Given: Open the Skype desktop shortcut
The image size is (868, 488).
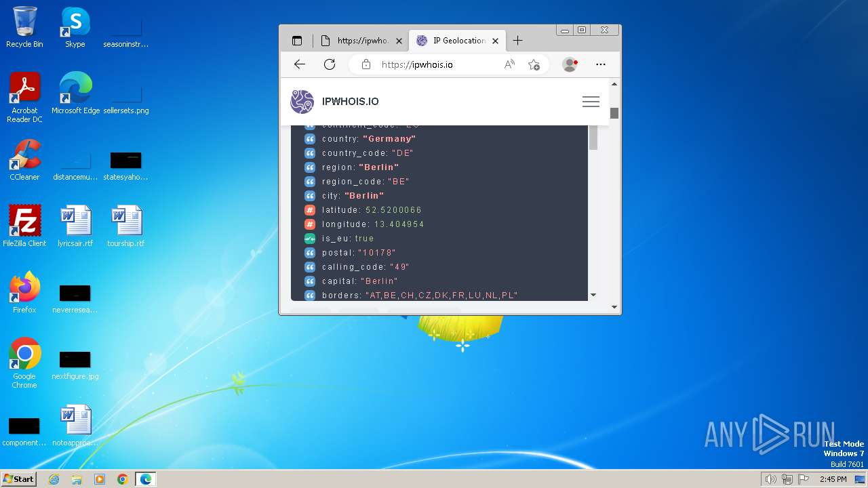Looking at the screenshot, I should point(75,27).
